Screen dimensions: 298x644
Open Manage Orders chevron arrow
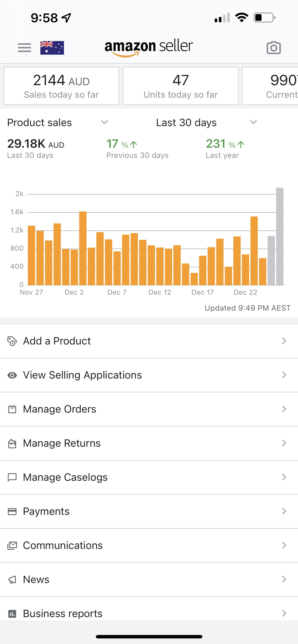pos(284,409)
